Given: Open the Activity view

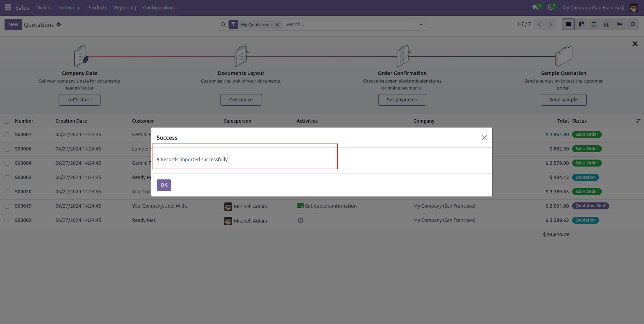Looking at the screenshot, I should [633, 24].
